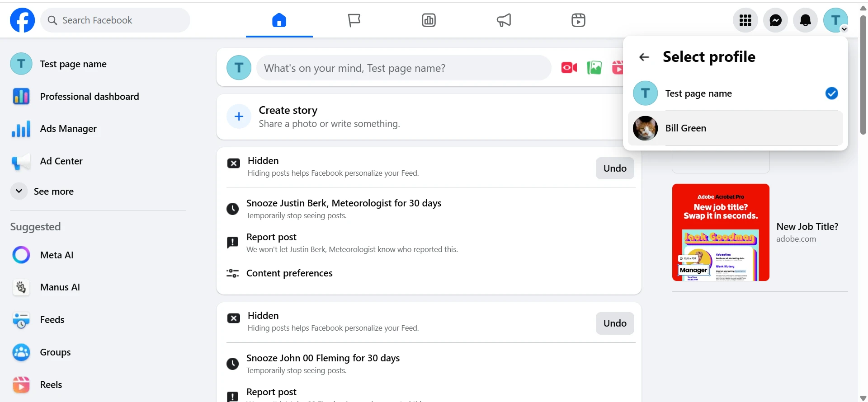This screenshot has height=402, width=868.
Task: Open the Menu grid icon
Action: 745,20
